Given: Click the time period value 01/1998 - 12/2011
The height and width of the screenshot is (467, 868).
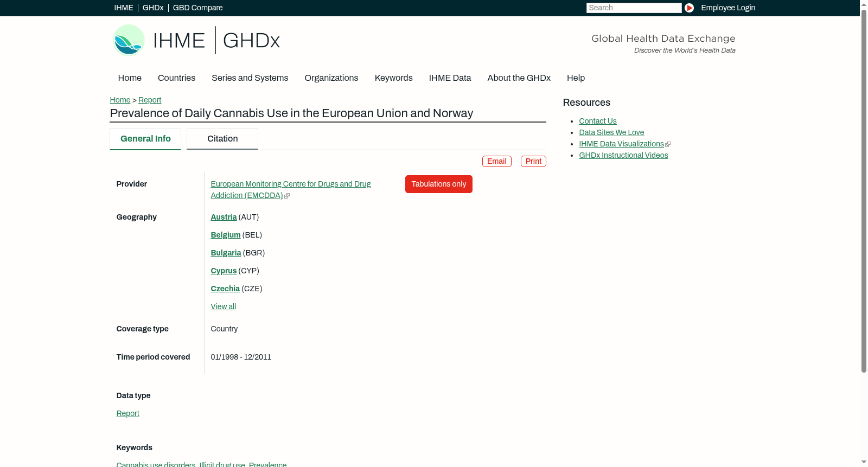Looking at the screenshot, I should 241,357.
